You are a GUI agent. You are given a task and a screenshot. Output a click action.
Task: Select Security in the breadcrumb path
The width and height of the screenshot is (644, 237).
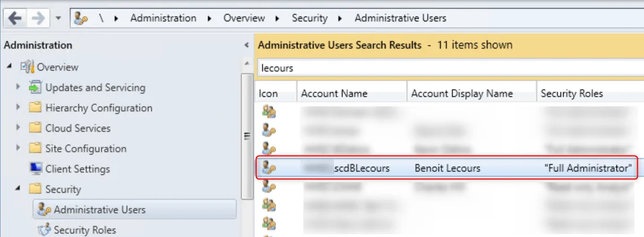[310, 18]
